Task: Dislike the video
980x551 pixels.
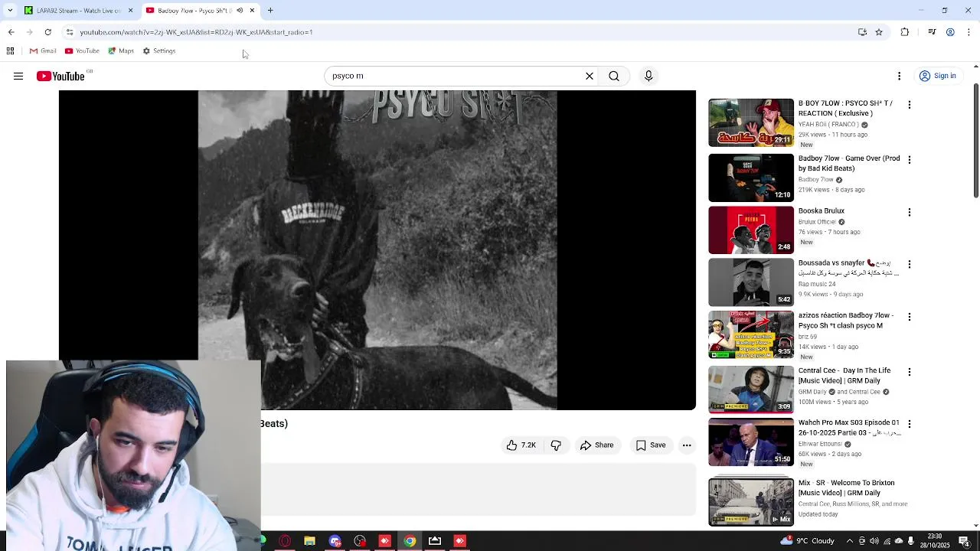Action: [x=557, y=445]
